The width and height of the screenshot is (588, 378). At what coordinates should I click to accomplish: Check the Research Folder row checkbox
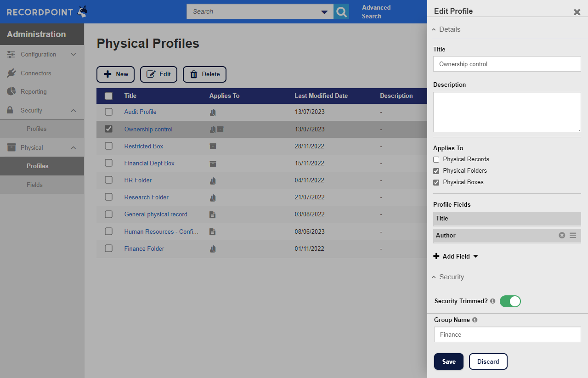coord(108,197)
